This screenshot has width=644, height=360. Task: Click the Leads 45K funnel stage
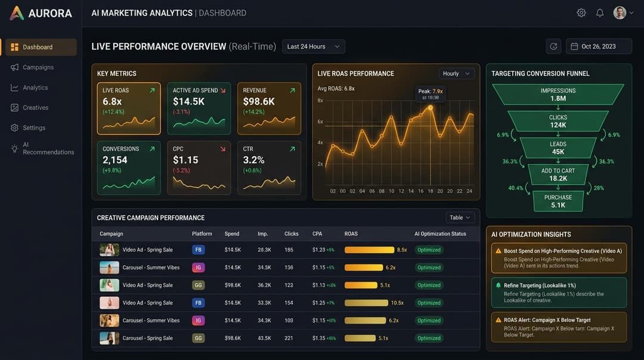(558, 147)
